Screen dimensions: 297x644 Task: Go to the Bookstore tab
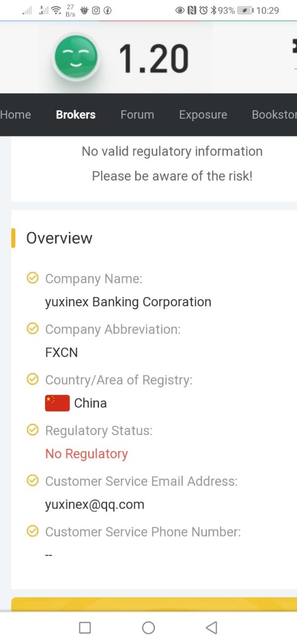point(274,114)
